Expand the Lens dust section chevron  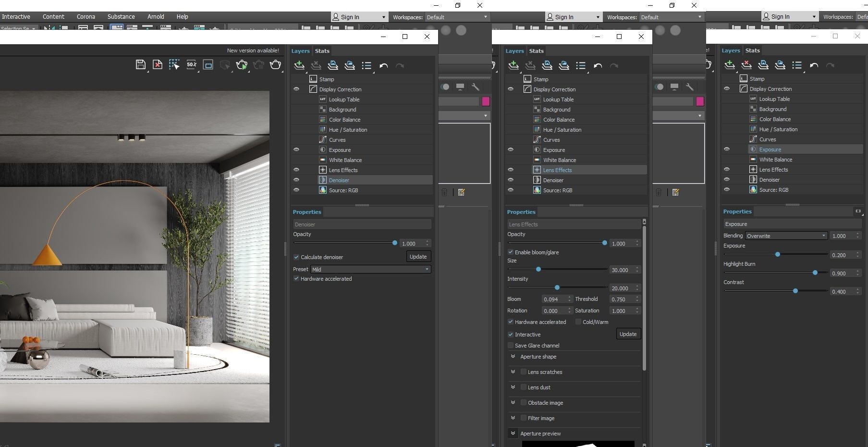(x=513, y=387)
